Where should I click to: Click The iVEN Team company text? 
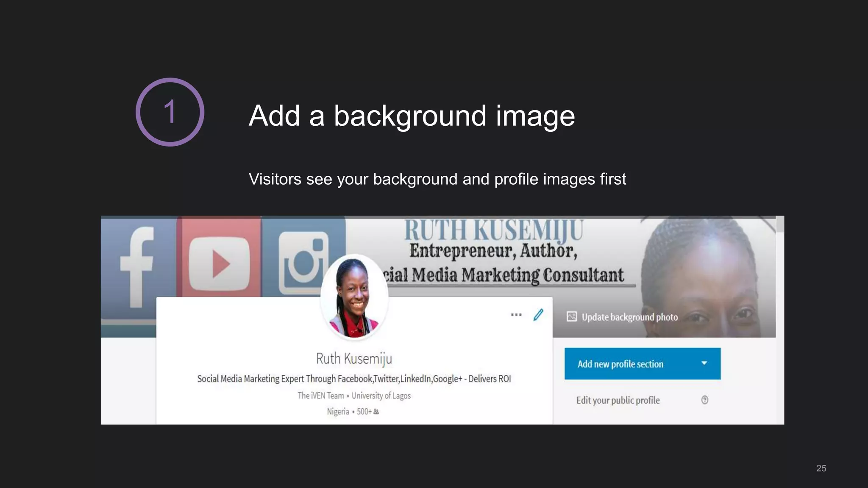pos(320,396)
